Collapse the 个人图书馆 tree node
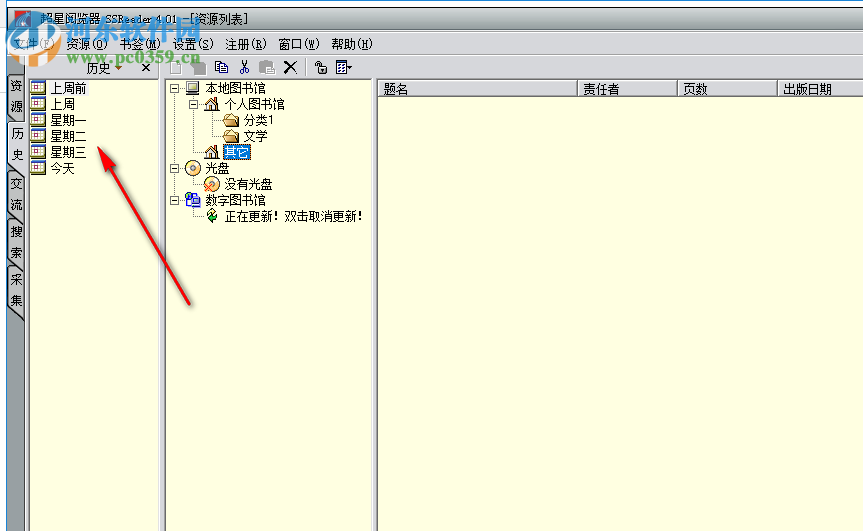 point(193,104)
